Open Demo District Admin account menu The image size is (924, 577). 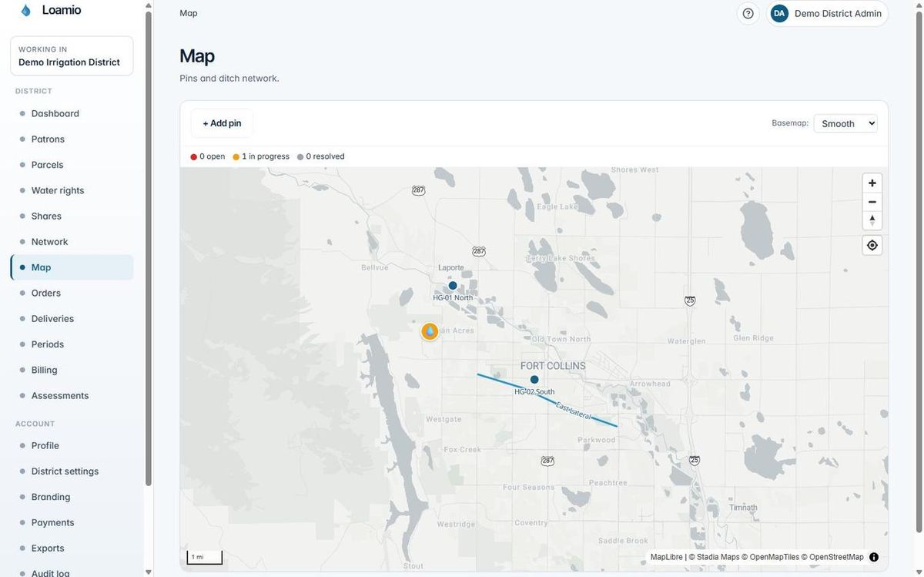click(x=828, y=13)
